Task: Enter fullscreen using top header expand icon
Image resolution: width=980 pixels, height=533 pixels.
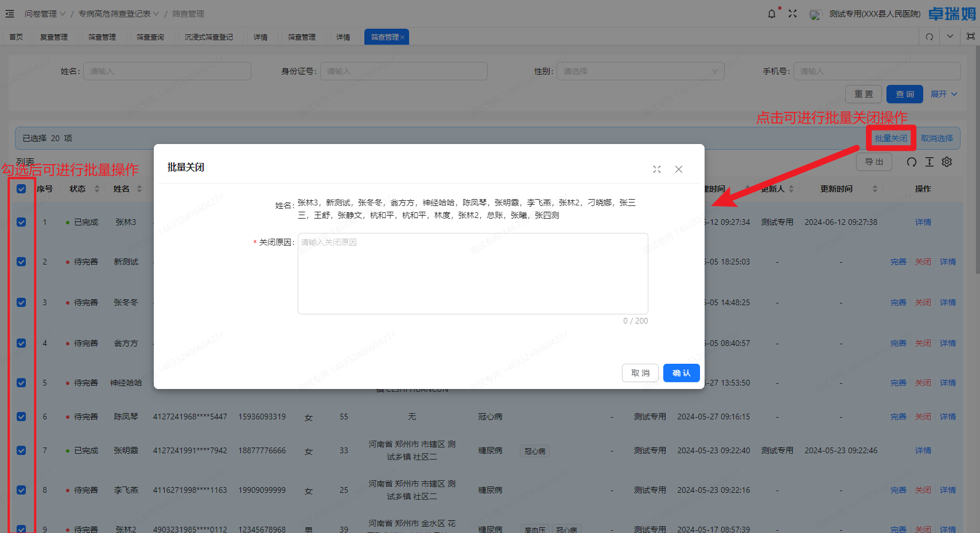Action: coord(792,14)
